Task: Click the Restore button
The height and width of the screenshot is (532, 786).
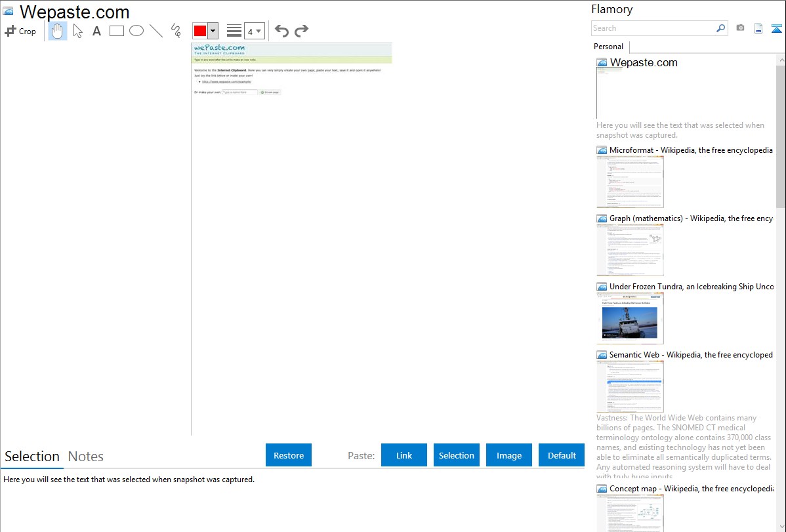Action: [289, 455]
